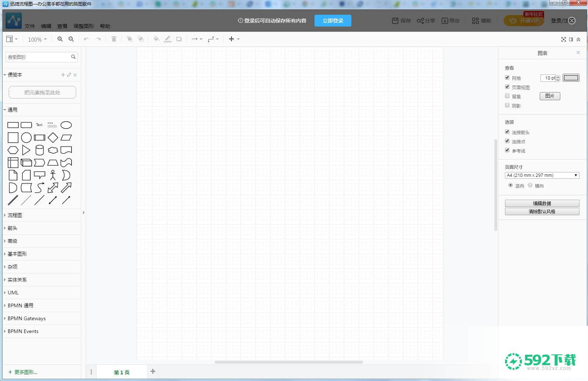Open the 100% zoom dropdown

[37, 39]
